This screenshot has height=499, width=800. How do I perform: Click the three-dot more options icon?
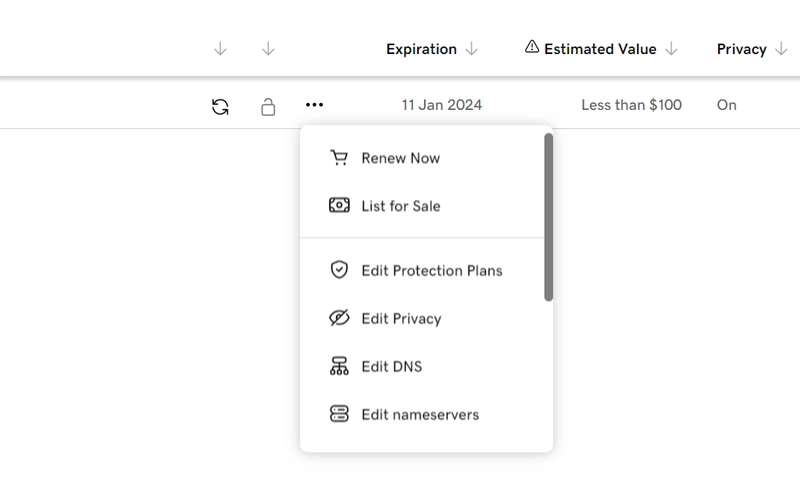point(315,105)
